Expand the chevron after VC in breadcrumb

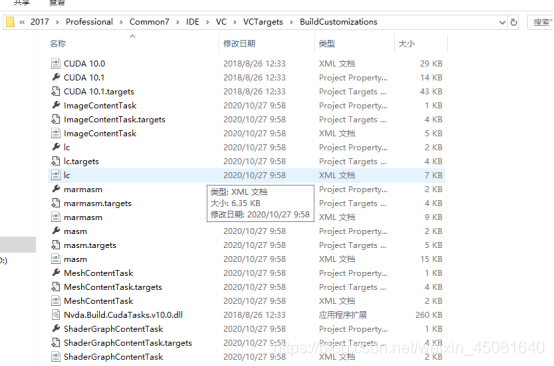pos(235,22)
